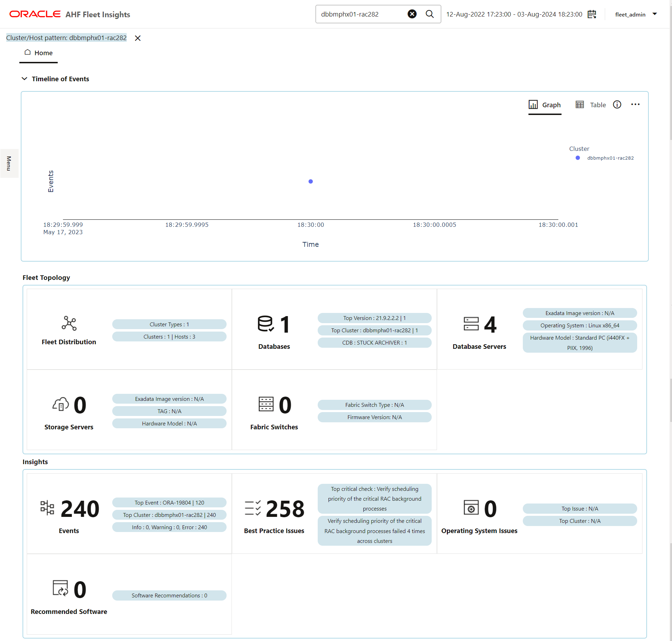Click 'Operating System : Linux x86_64' pill

point(580,325)
